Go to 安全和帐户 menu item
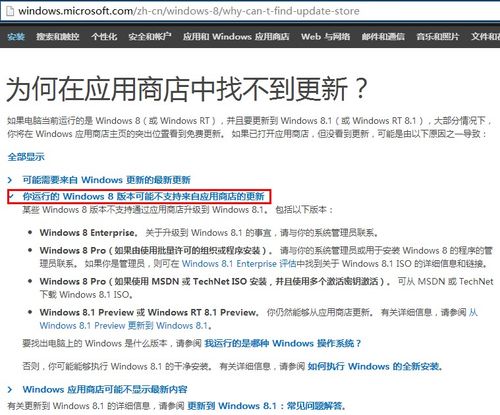Screen dimensions: 500x415 click(x=150, y=36)
